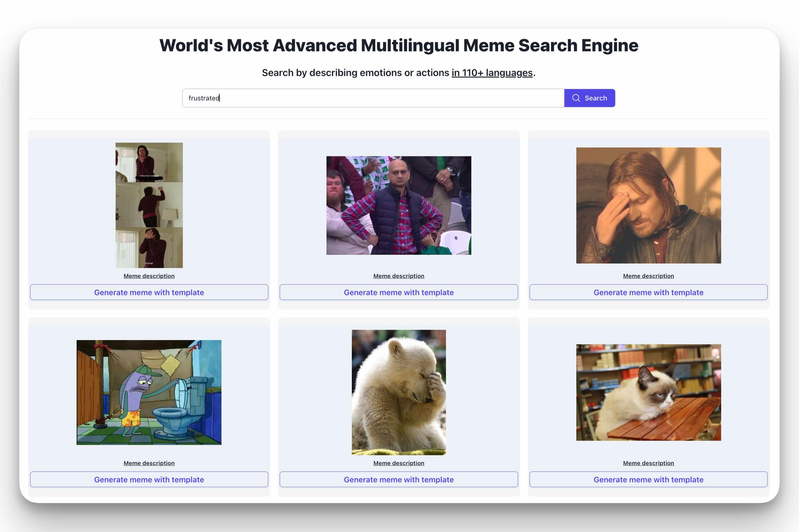Open the disappointed Pakistani fan thumbnail

pyautogui.click(x=398, y=205)
